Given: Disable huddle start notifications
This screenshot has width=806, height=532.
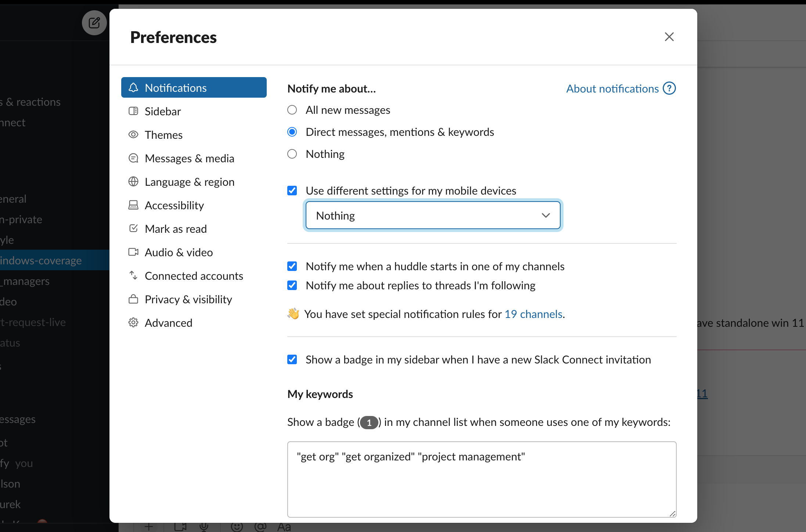Looking at the screenshot, I should click(x=292, y=266).
